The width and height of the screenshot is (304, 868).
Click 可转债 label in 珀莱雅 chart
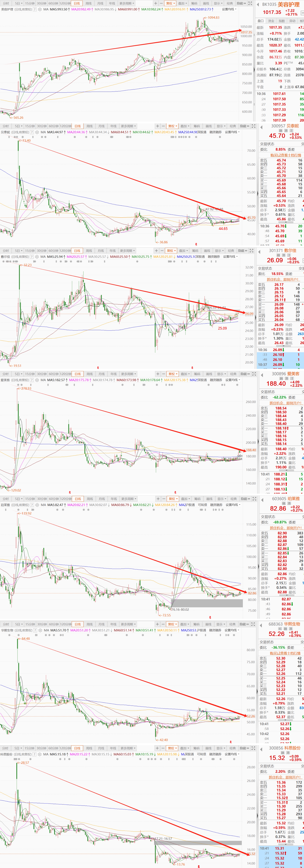[203, 505]
